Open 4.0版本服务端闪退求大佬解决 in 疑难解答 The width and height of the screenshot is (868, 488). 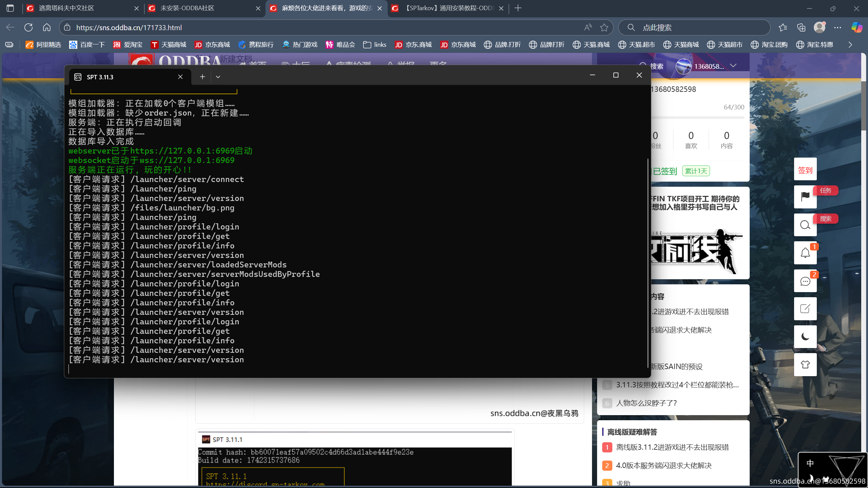click(x=664, y=465)
